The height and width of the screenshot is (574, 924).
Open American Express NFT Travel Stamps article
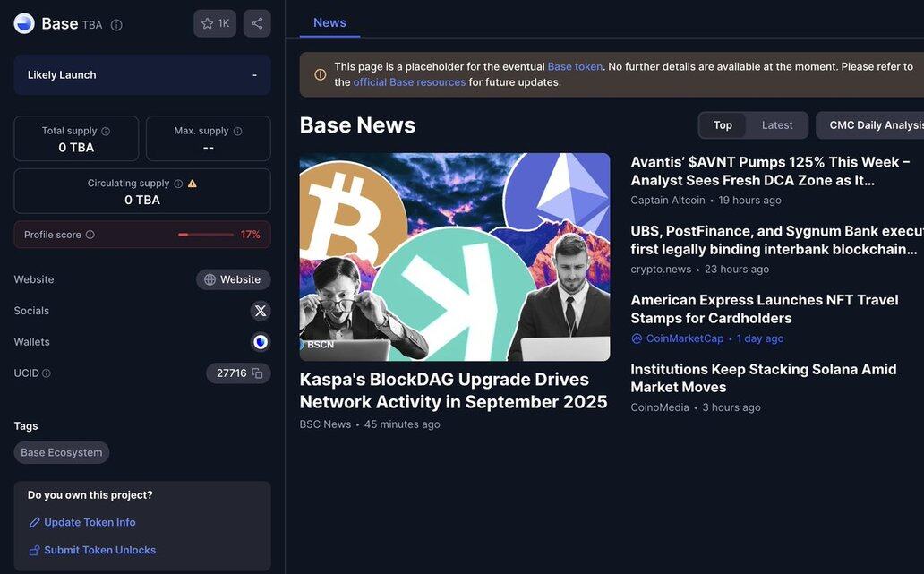(765, 309)
